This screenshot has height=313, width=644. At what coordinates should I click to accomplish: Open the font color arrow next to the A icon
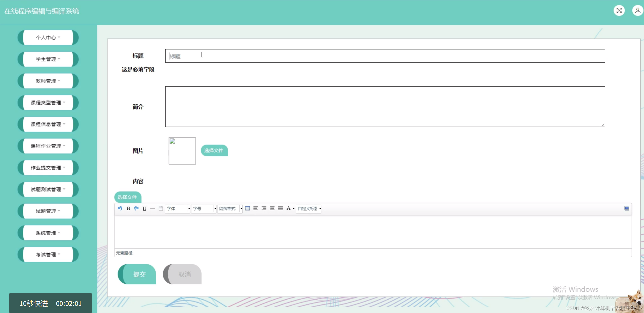pyautogui.click(x=294, y=208)
